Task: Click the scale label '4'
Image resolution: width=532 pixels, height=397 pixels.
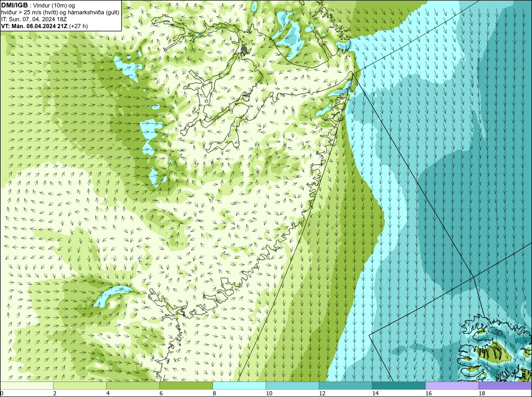Action: pos(108,393)
